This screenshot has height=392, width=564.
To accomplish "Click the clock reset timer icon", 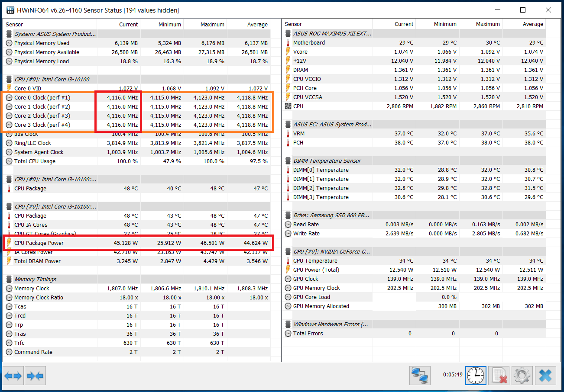I will click(476, 376).
